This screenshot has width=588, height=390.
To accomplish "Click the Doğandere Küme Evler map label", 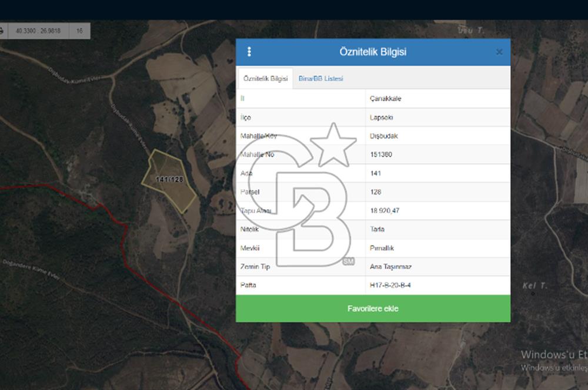I will click(x=31, y=270).
